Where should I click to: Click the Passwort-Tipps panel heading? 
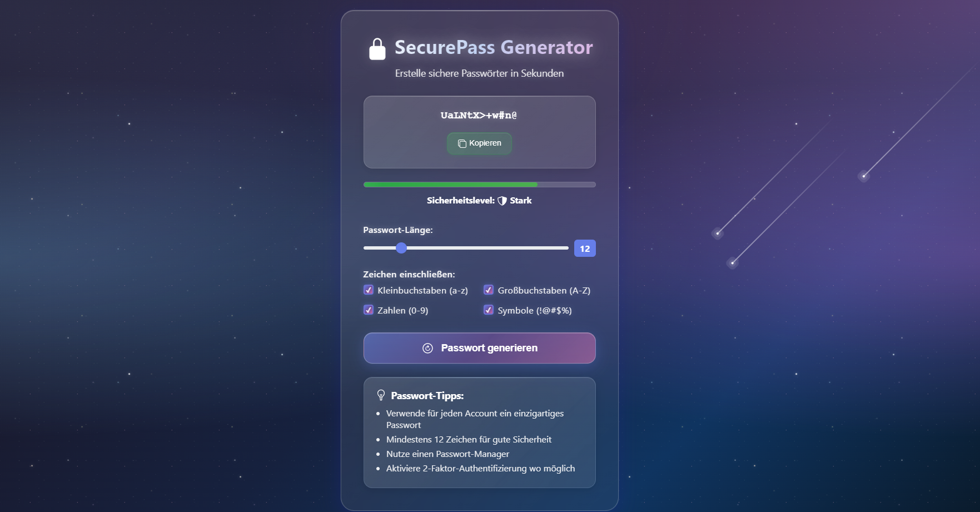point(427,396)
